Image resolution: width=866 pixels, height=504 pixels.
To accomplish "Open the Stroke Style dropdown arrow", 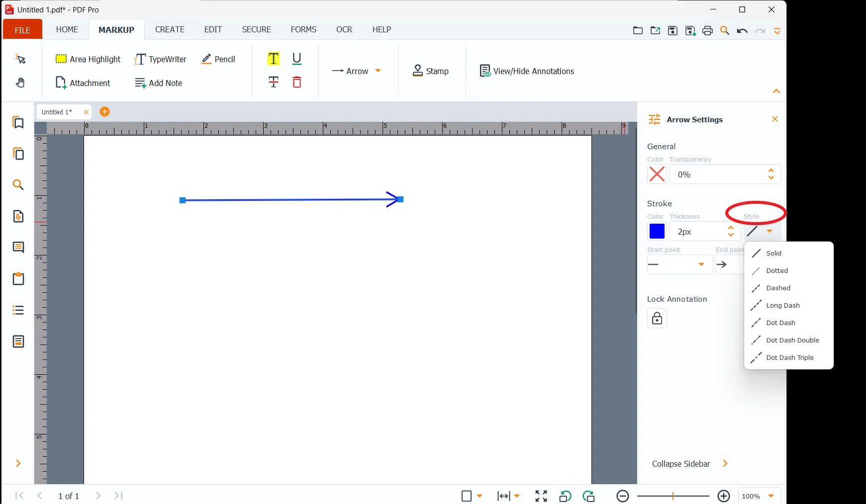I will pos(770,231).
